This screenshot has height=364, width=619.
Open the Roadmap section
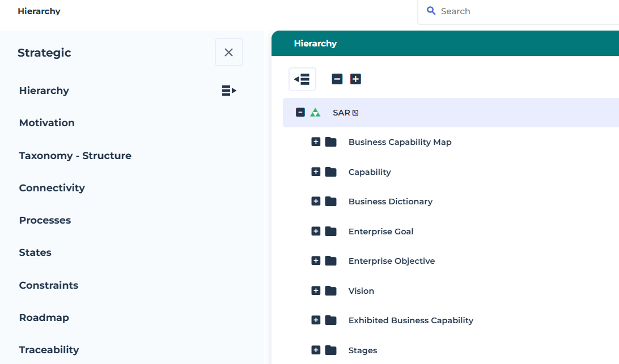coord(44,318)
